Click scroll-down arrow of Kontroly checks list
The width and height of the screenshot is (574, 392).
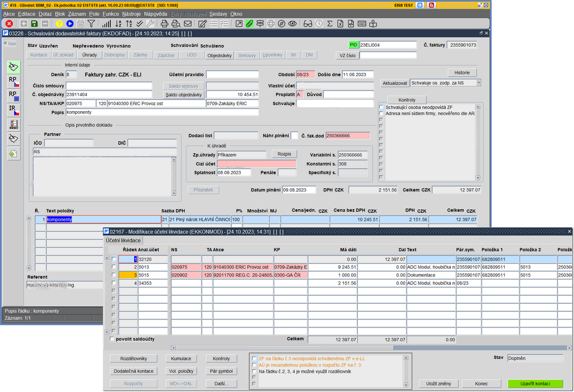coord(478,178)
